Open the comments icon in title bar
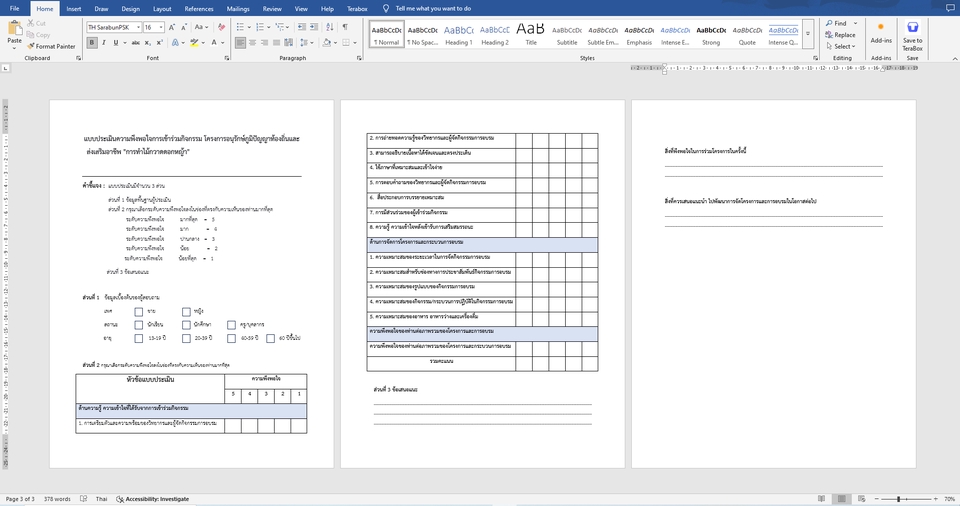The image size is (960, 506). click(950, 8)
